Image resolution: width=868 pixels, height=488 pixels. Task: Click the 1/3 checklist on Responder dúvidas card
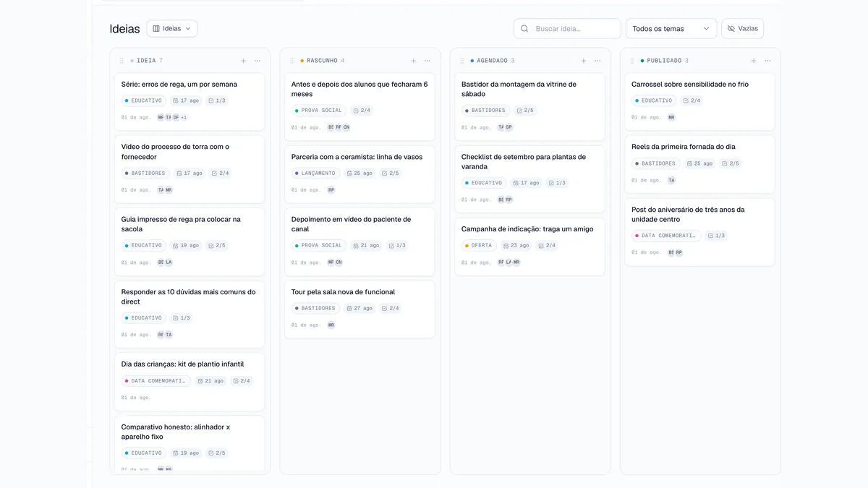point(182,318)
